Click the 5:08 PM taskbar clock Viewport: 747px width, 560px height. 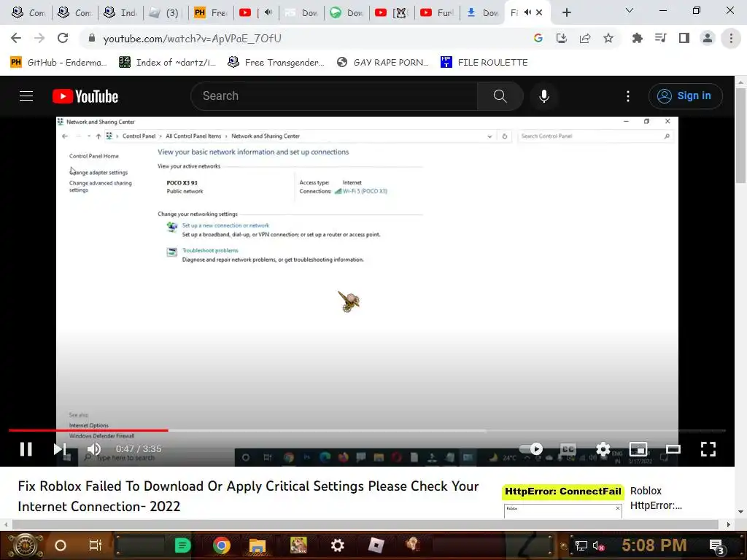pos(654,545)
